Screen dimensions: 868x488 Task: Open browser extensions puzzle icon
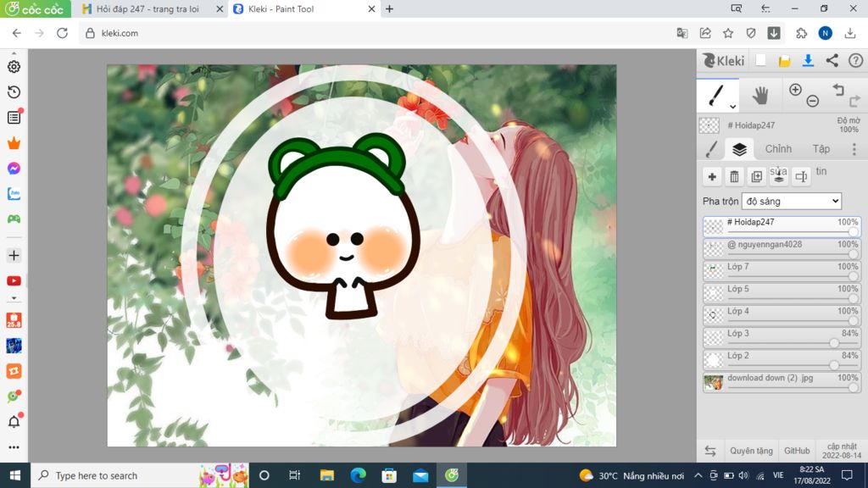[802, 33]
